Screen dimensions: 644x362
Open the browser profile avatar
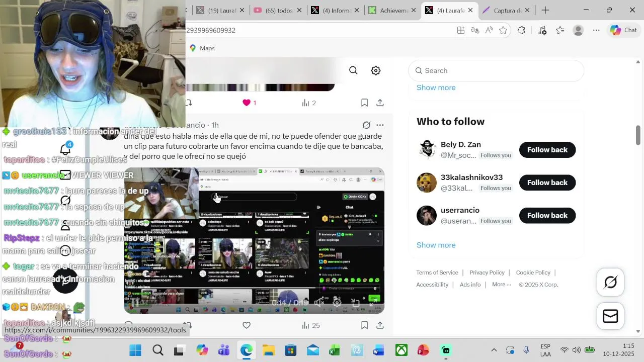(578, 30)
